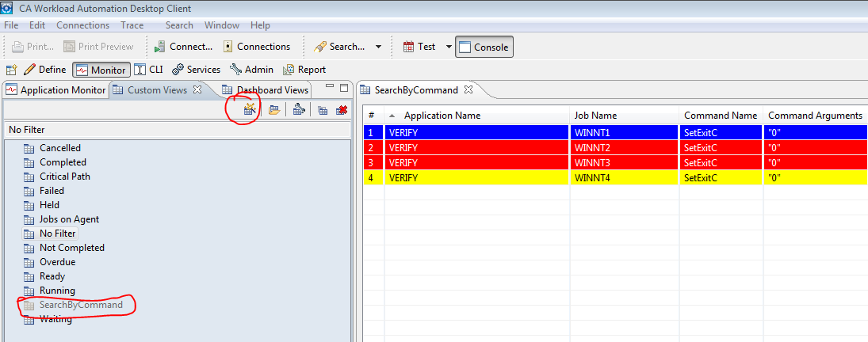Image resolution: width=868 pixels, height=342 pixels.
Task: Maximize the left views panel
Action: point(344,87)
